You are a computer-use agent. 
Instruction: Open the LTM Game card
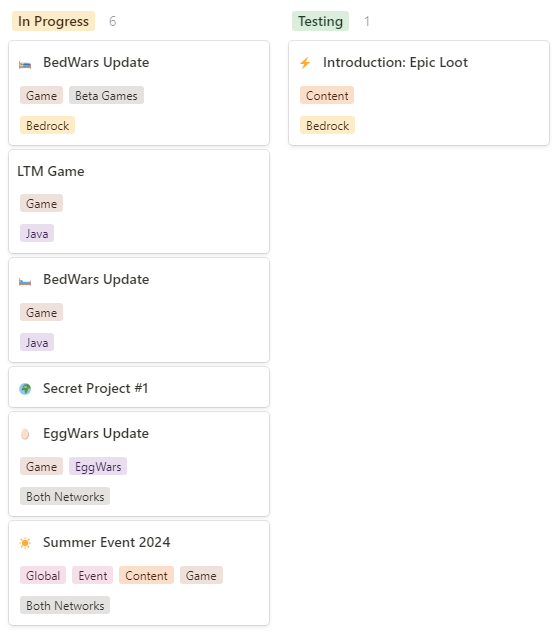point(139,202)
